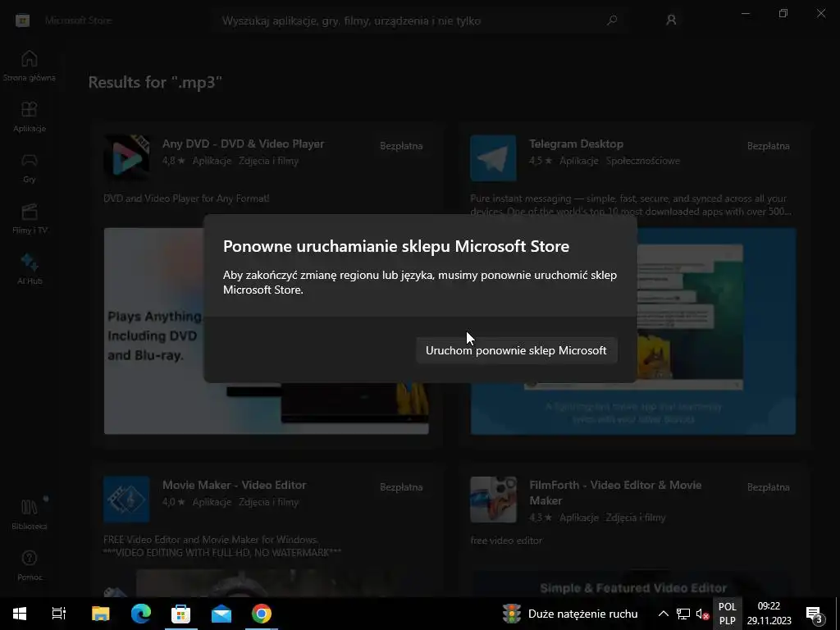The image size is (840, 630).
Task: Open Microsoft Edge from taskbar
Action: (x=141, y=614)
